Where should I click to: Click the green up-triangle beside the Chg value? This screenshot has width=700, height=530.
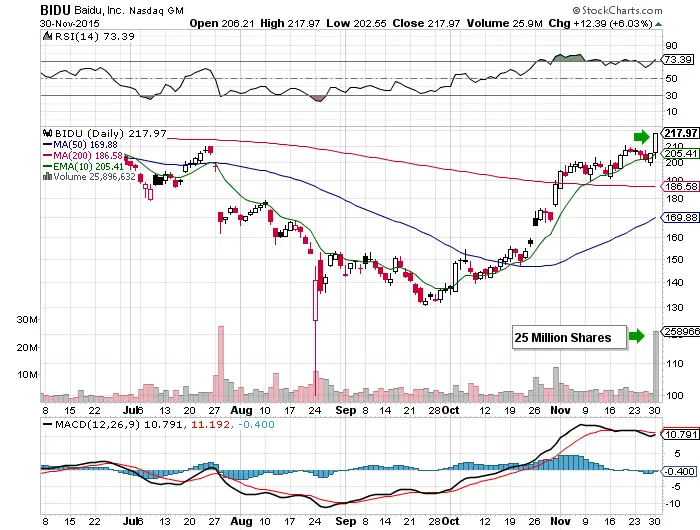[658, 24]
